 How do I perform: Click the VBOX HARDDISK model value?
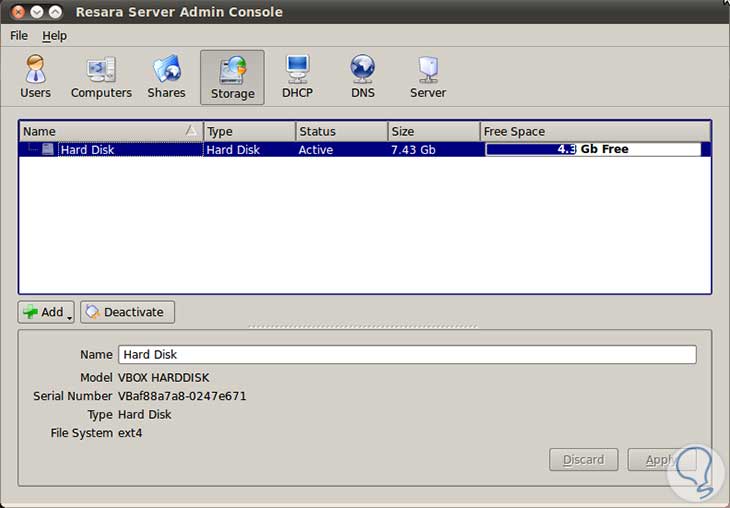(x=163, y=377)
